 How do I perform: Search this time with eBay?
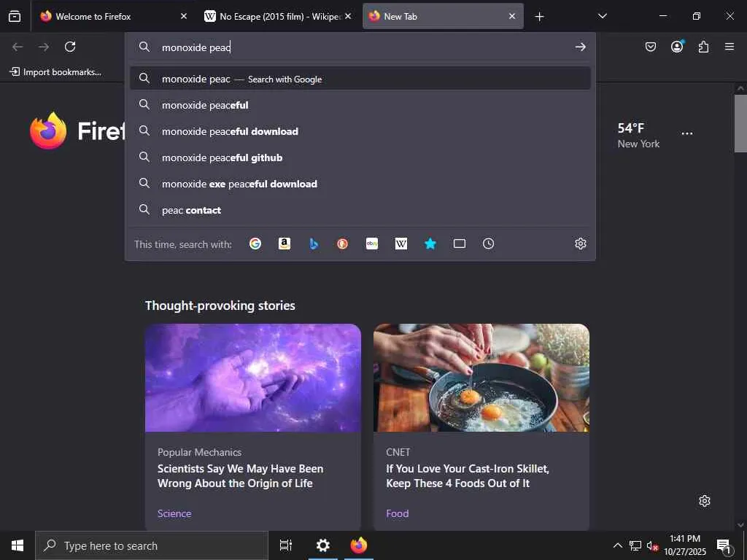tap(372, 244)
